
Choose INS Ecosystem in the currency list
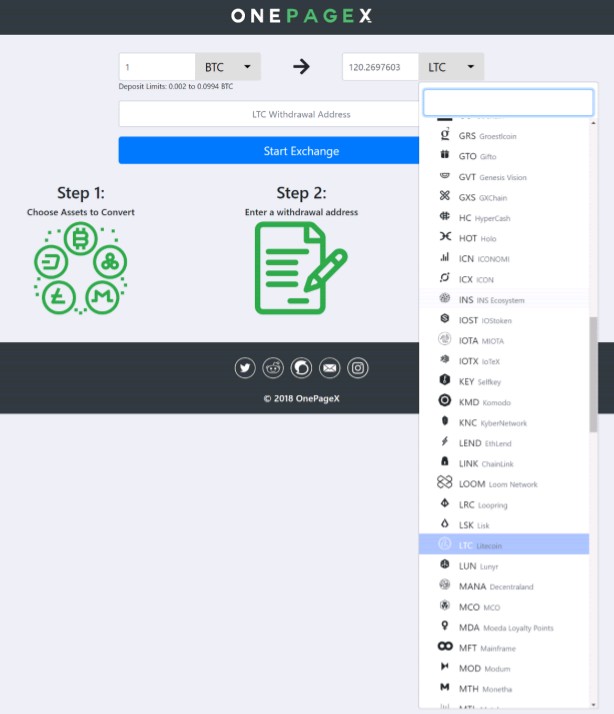[x=504, y=300]
